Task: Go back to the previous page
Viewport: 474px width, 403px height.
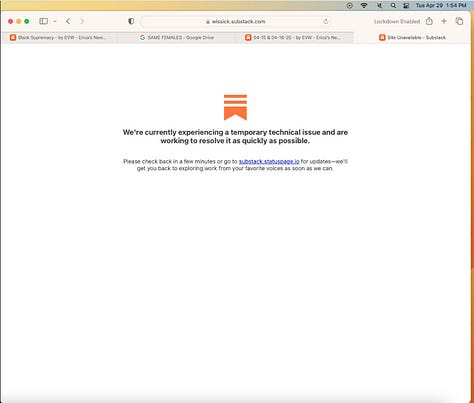Action: pos(68,21)
